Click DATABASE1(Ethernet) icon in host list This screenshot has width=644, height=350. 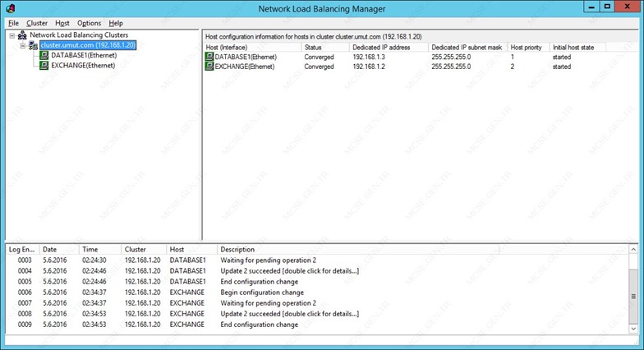[209, 57]
